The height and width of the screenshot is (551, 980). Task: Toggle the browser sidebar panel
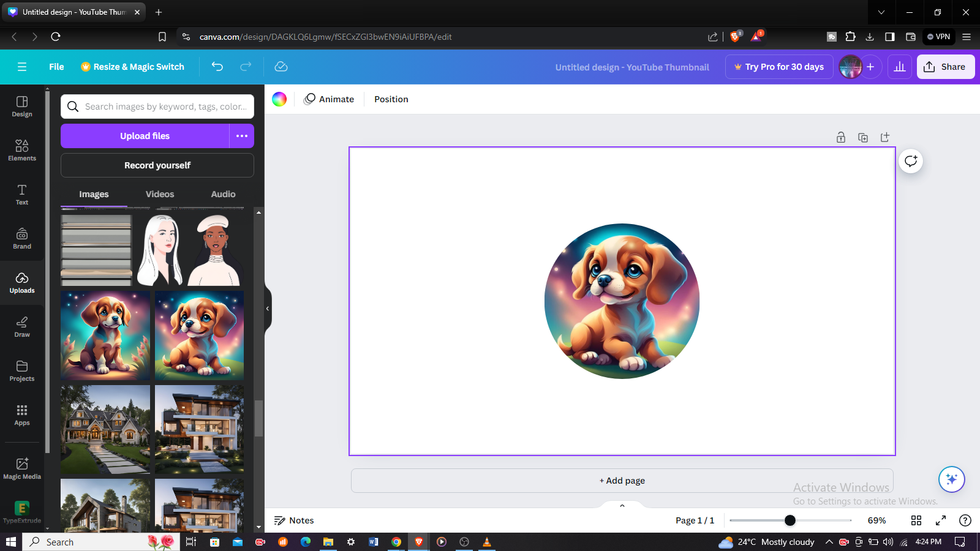pos(890,37)
